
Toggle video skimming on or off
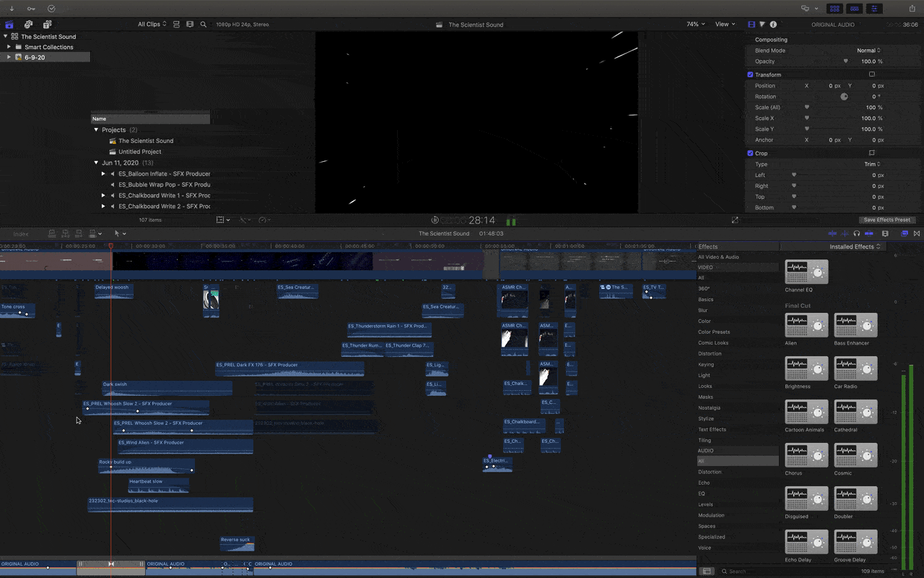click(832, 233)
